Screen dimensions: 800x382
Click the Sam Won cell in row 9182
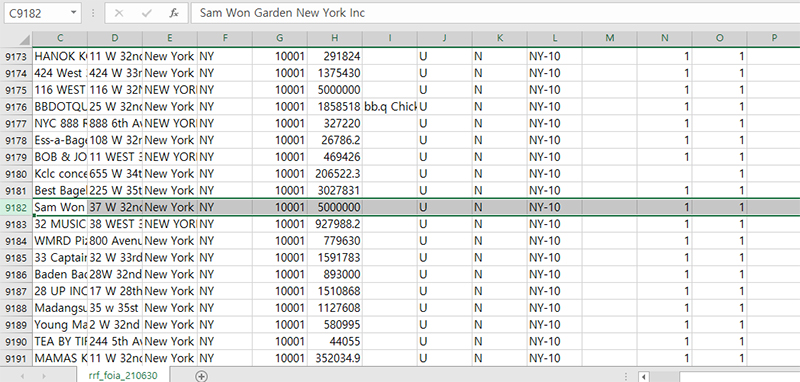[x=60, y=208]
